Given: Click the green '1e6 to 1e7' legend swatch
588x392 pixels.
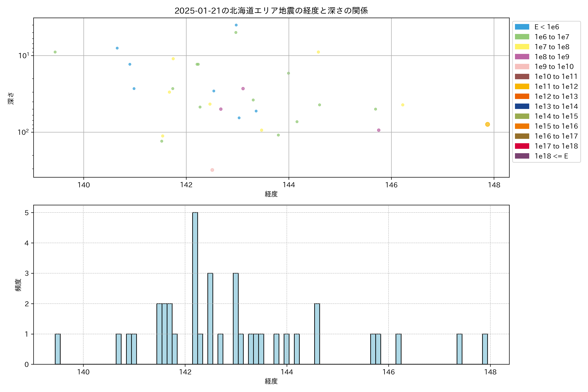Looking at the screenshot, I should [522, 37].
